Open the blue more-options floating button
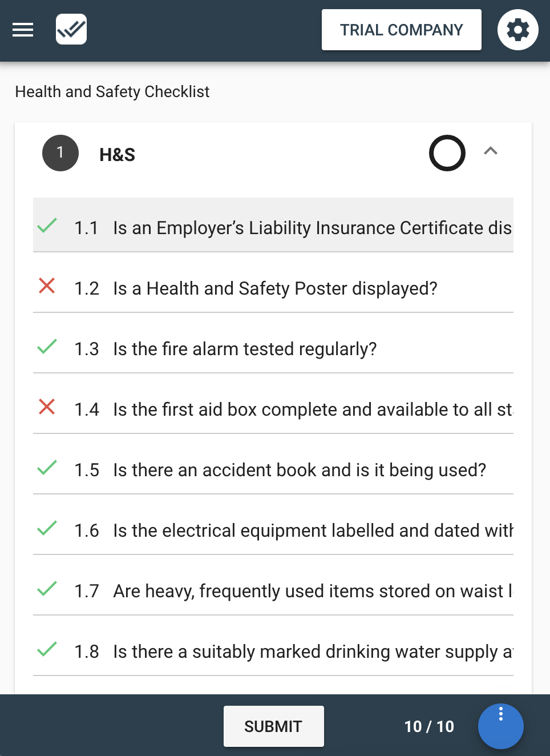This screenshot has height=756, width=550. click(500, 726)
